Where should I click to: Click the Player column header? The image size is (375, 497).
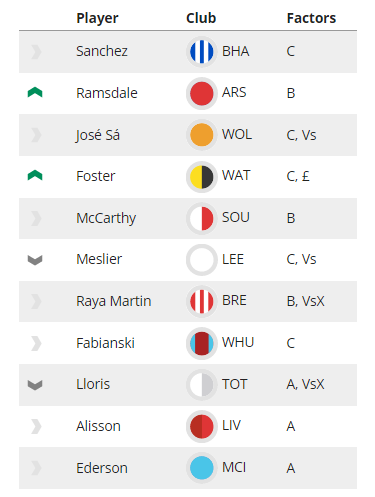97,18
